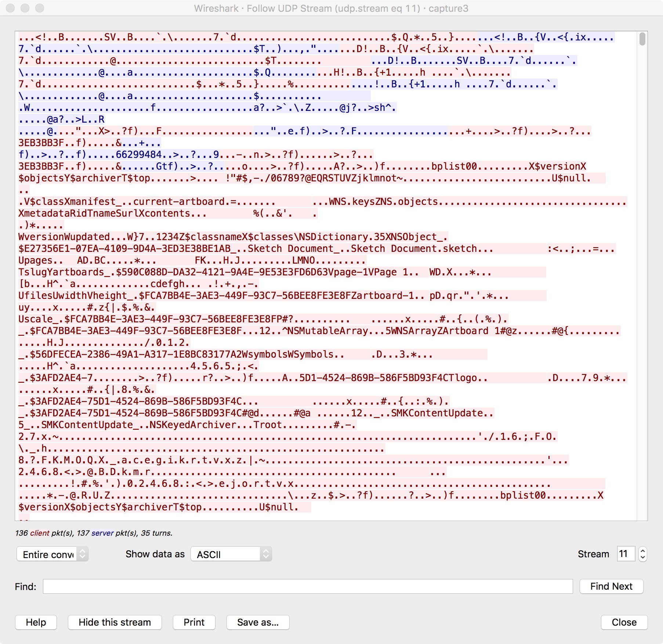Image resolution: width=663 pixels, height=644 pixels.
Task: Click the blue "server" packet count label
Action: coord(102,533)
